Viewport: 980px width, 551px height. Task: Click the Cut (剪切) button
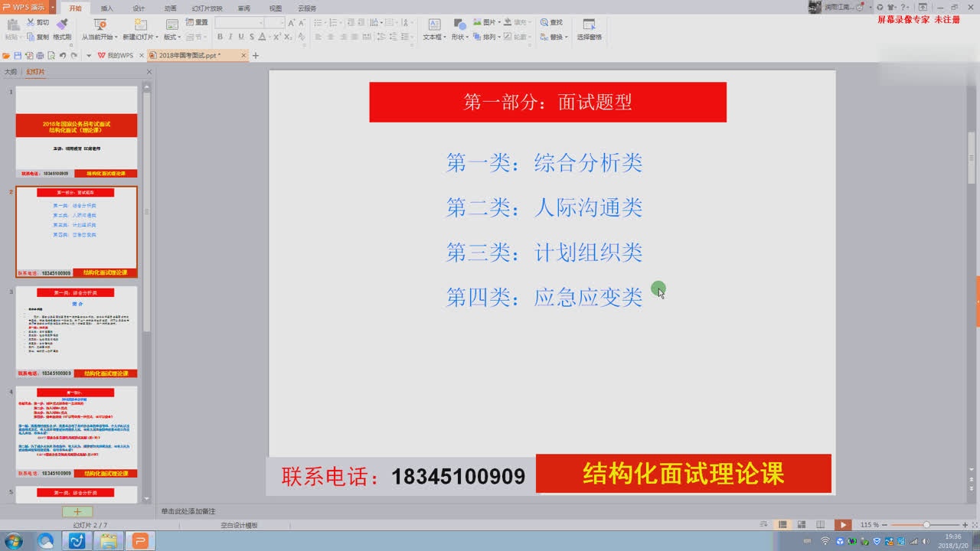pyautogui.click(x=38, y=22)
